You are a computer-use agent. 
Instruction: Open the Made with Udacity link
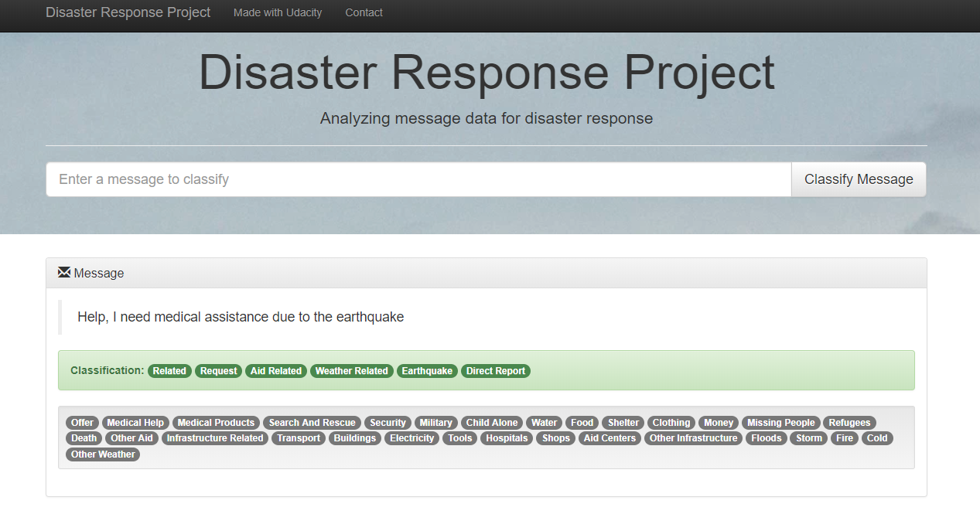pyautogui.click(x=278, y=12)
